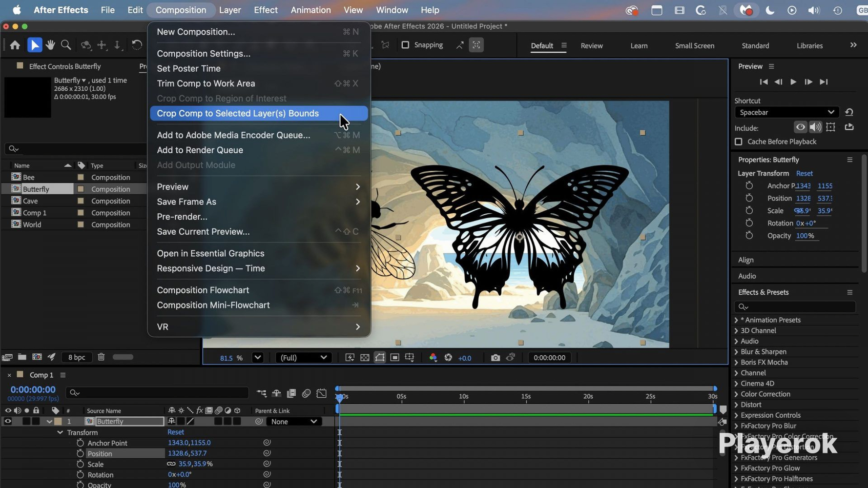
Task: Toggle Do Not Disturb moon icon
Action: point(770,10)
